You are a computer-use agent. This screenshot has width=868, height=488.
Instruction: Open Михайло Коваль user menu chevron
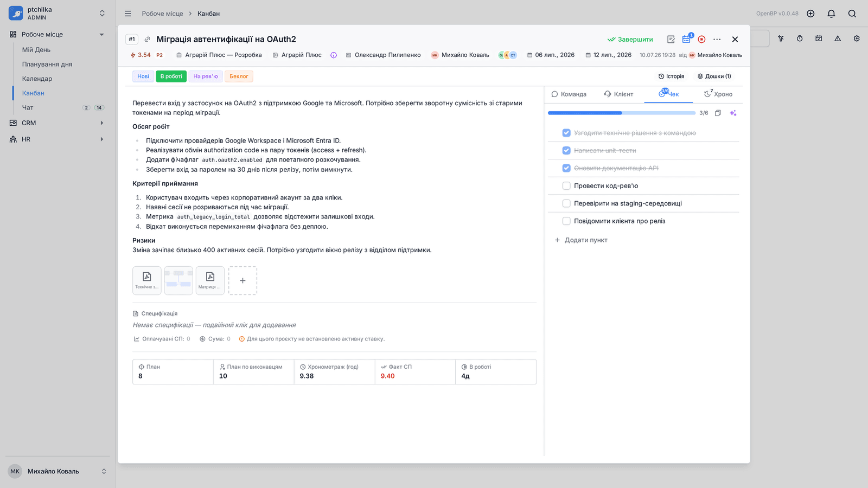coord(104,471)
